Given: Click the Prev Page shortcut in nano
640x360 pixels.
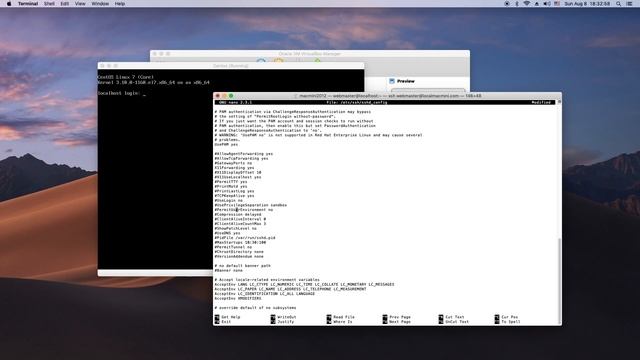Looking at the screenshot, I should tap(397, 317).
